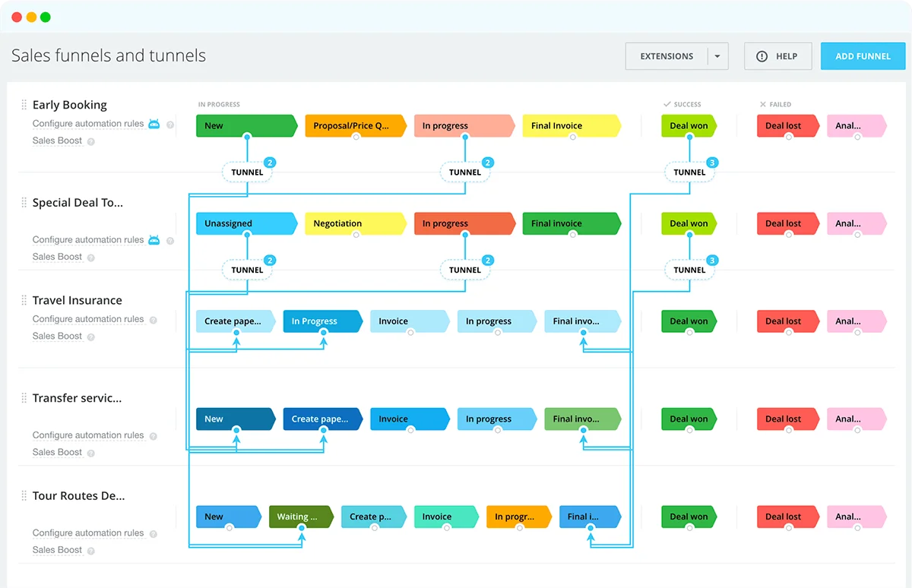Screen dimensions: 912x588
Task: Click the EXTENSIONS button
Action: [x=667, y=55]
